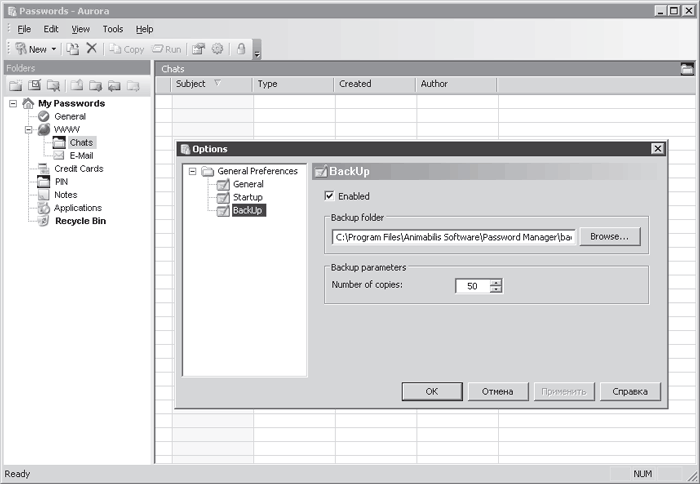Viewport: 700px width, 484px height.
Task: Open the Help menu
Action: (x=145, y=29)
